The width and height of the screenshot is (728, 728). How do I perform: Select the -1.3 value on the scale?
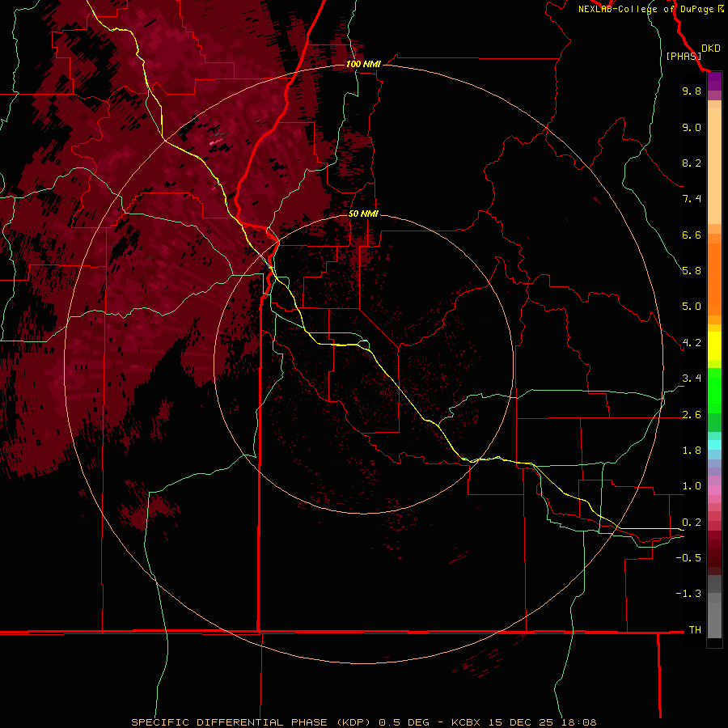point(688,594)
